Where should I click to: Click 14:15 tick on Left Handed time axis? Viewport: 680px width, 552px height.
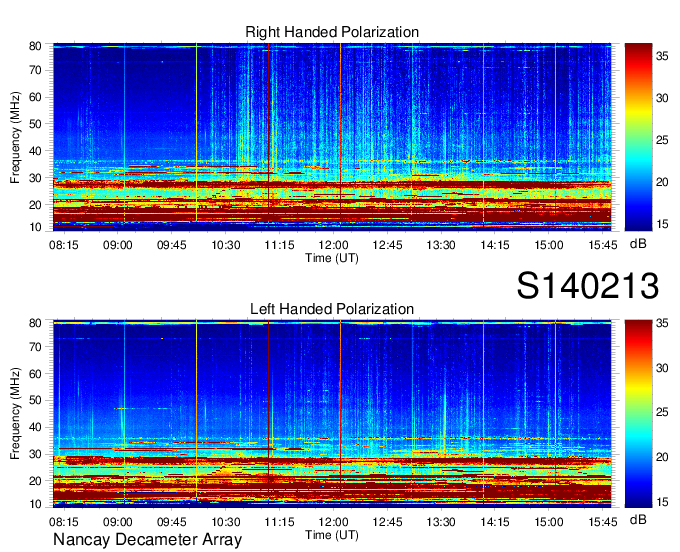click(x=495, y=522)
